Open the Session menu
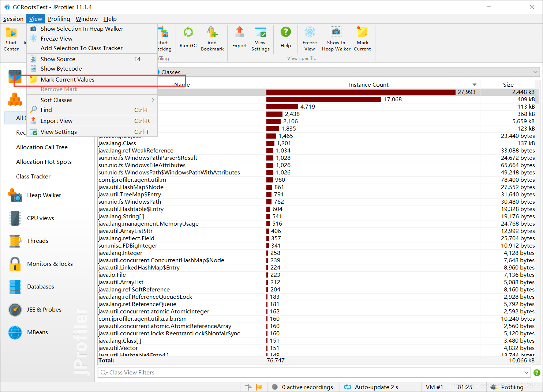Screen dimensions: 543x392 click(13, 19)
